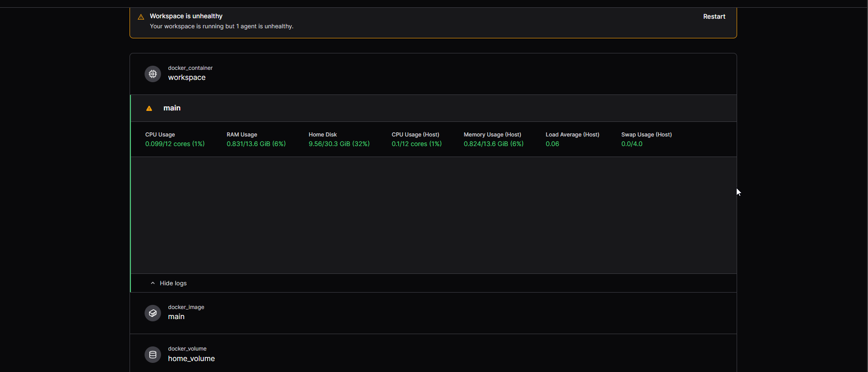Click the RAM Usage label
Screen dimensions: 868x372
(242, 135)
